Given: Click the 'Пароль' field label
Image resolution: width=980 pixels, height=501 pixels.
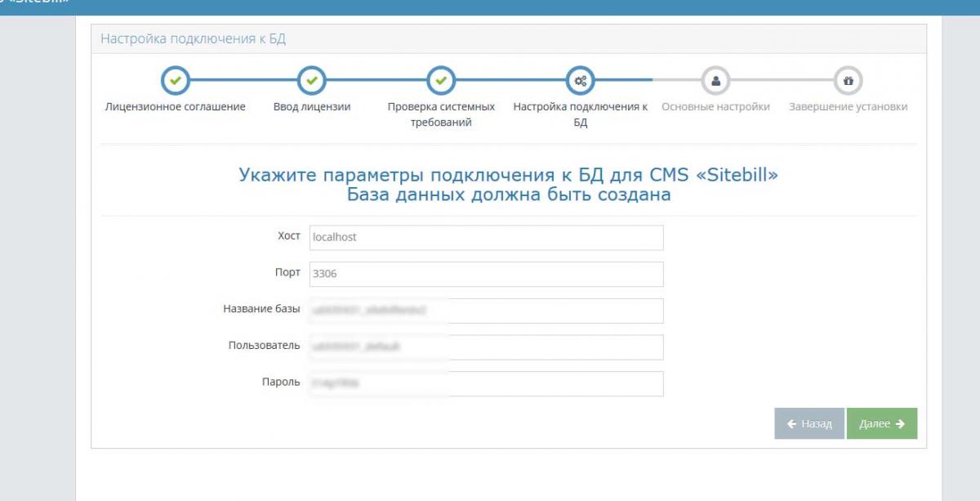Looking at the screenshot, I should point(282,382).
